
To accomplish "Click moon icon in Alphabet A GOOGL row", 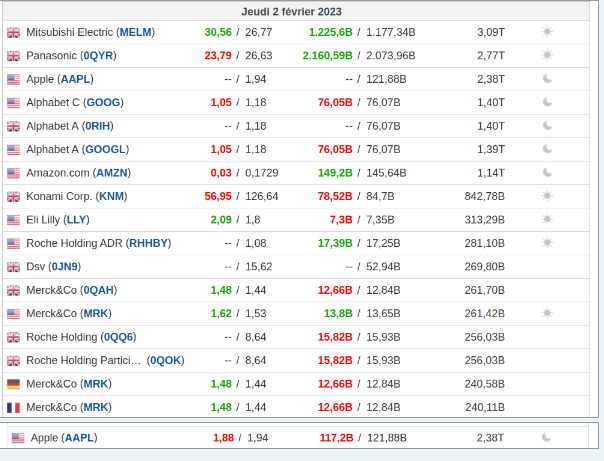I will click(547, 149).
